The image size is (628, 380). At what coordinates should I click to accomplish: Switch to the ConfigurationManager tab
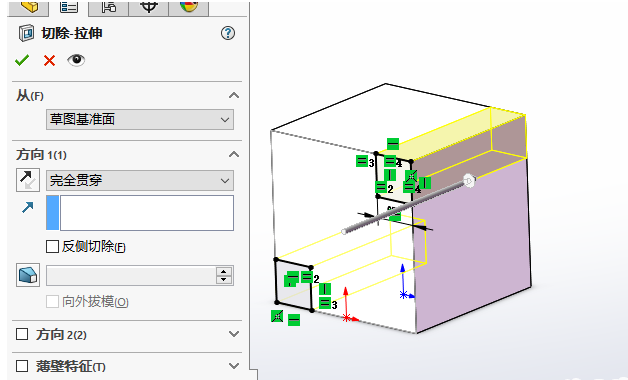click(109, 6)
